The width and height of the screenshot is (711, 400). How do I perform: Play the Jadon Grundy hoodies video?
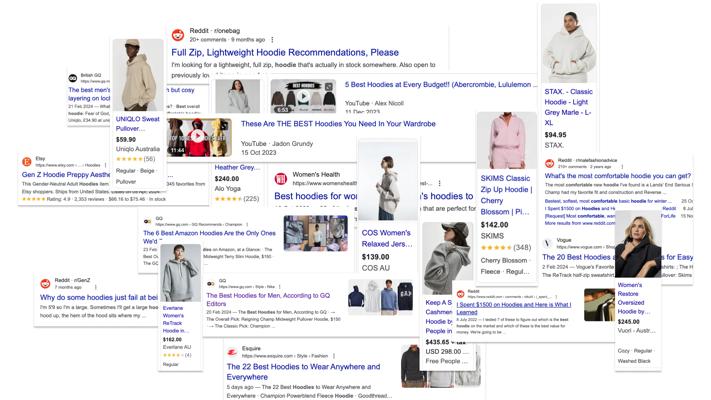pos(198,138)
